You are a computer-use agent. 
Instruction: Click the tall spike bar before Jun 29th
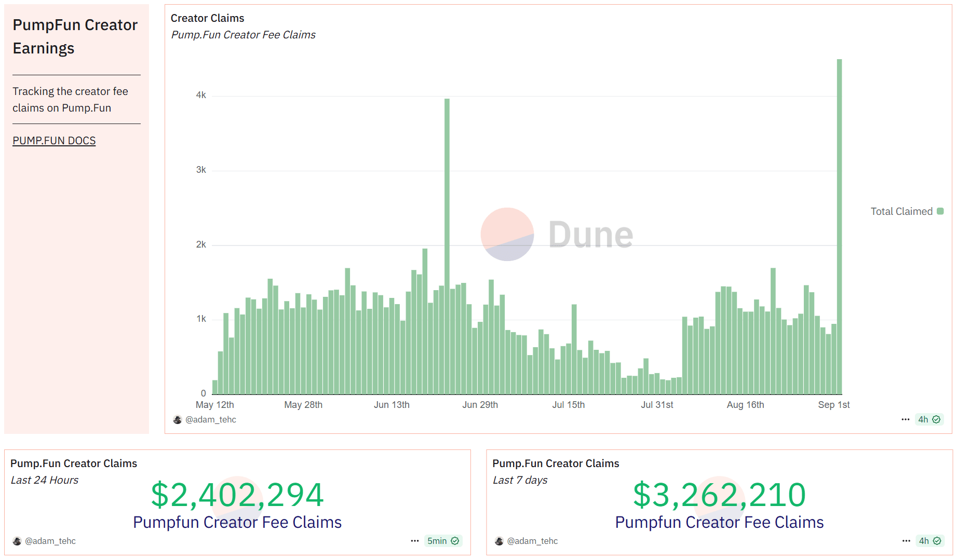[447, 247]
